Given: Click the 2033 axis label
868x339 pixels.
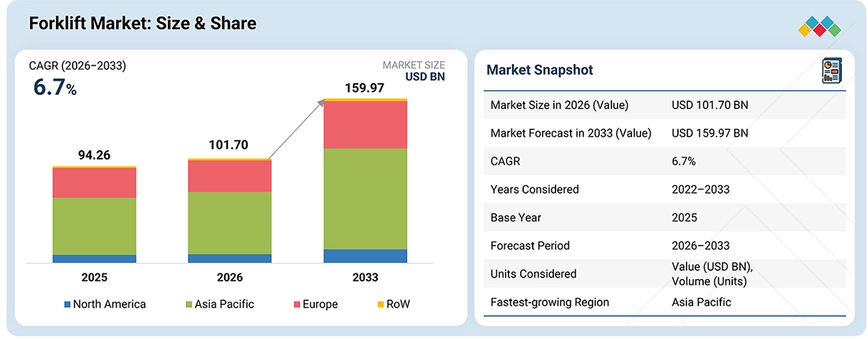Looking at the screenshot, I should click(365, 277).
